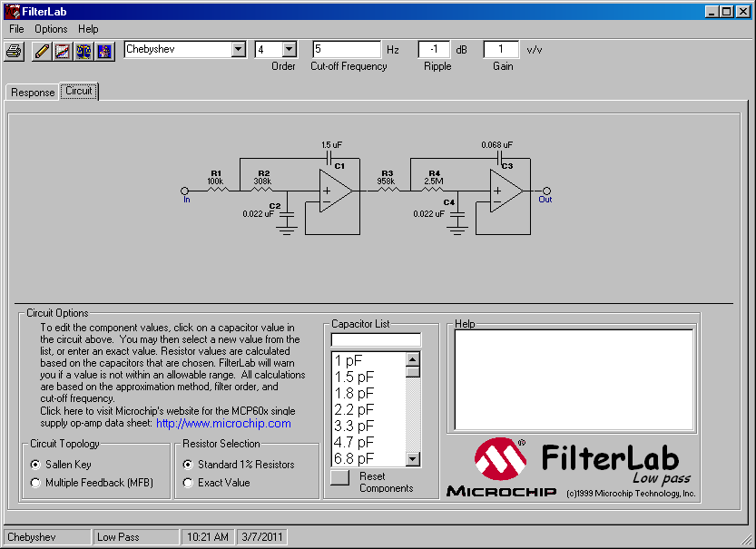The width and height of the screenshot is (756, 549).
Task: Click the 1.5 uF value of capacitor C1
Action: click(x=332, y=144)
